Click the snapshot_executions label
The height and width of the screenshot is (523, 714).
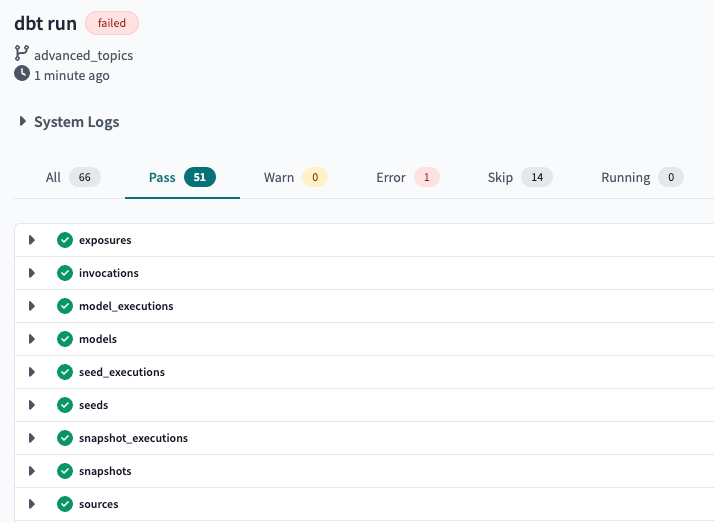coord(133,438)
